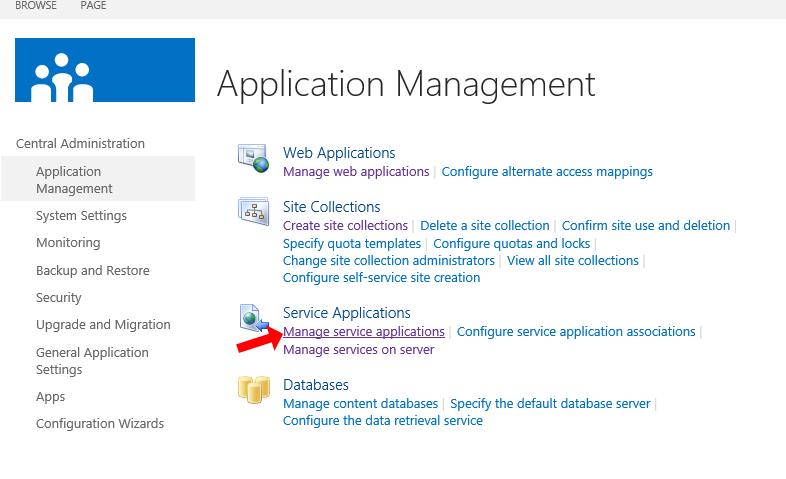Open Delete a site collection
The image size is (786, 479).
(485, 226)
